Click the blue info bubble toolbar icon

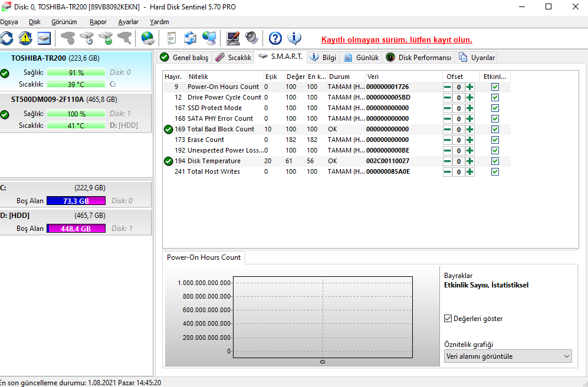pos(294,38)
